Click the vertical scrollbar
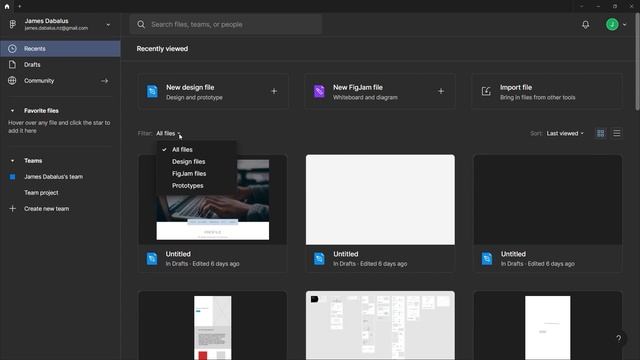The width and height of the screenshot is (640, 360). click(x=637, y=61)
